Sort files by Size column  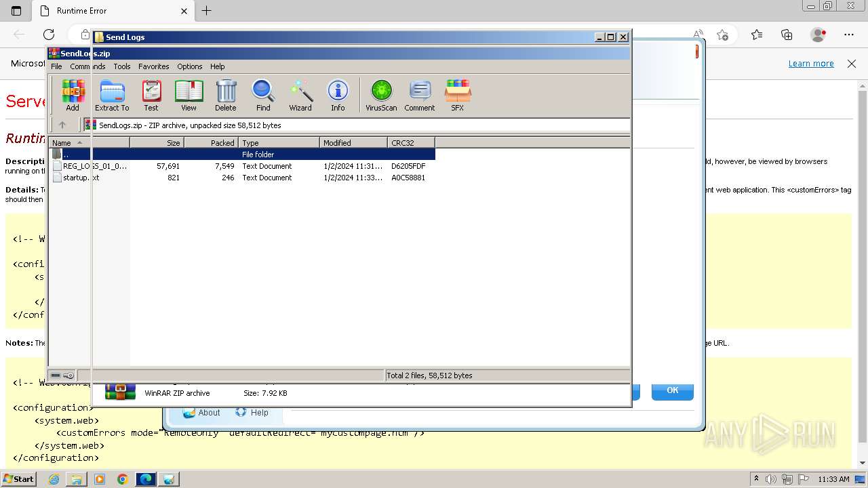tap(157, 143)
